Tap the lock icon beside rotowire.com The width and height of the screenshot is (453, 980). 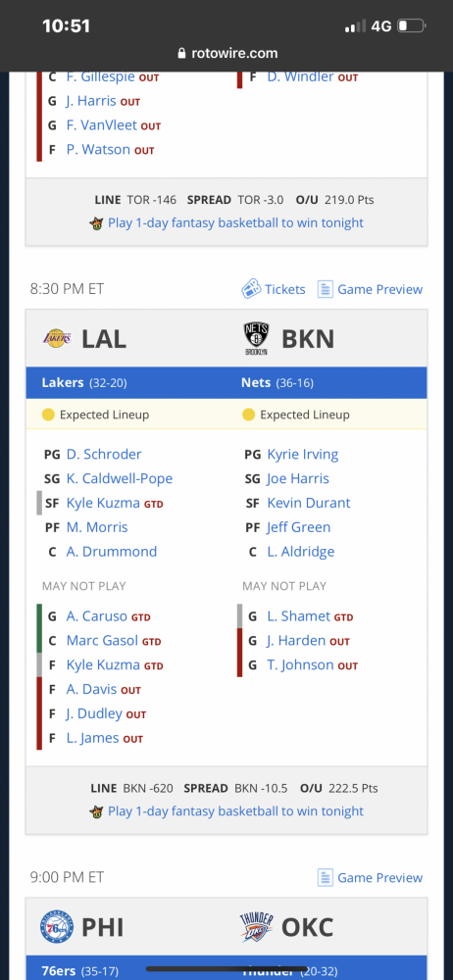coord(182,54)
